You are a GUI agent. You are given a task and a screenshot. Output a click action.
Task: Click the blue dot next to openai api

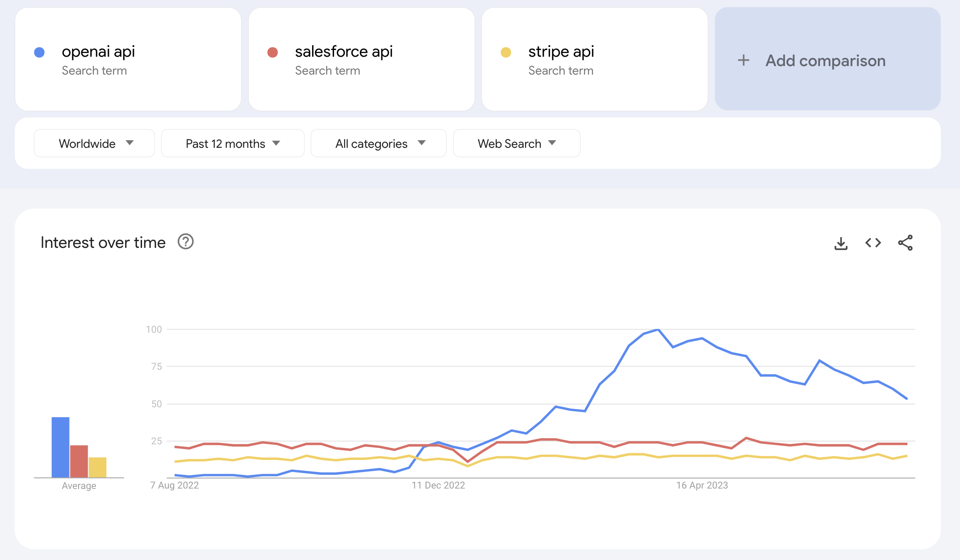(x=39, y=52)
